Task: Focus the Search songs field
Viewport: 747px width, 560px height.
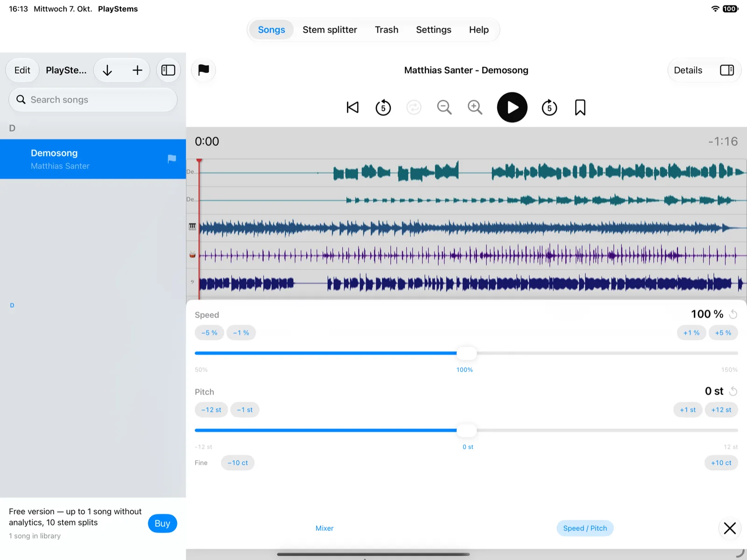Action: pos(93,99)
